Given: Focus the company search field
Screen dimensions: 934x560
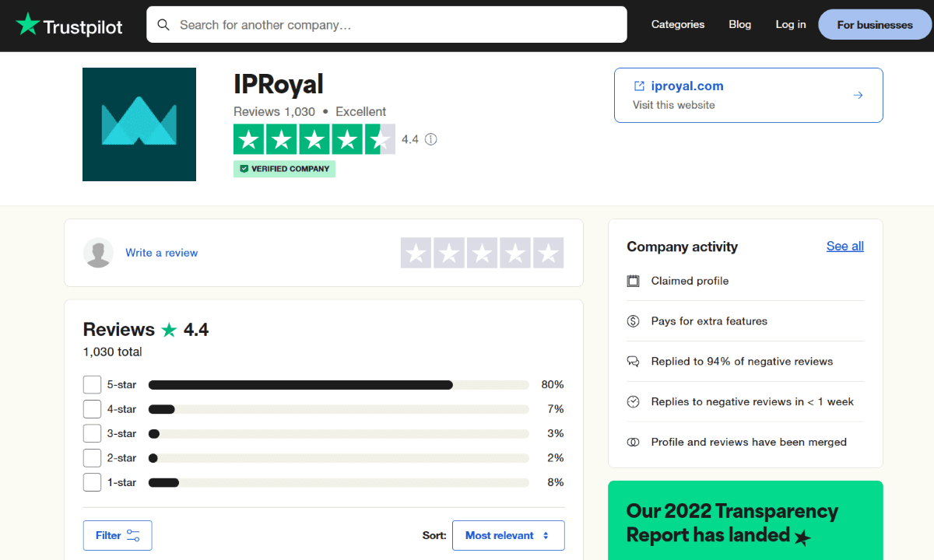Looking at the screenshot, I should tap(387, 25).
